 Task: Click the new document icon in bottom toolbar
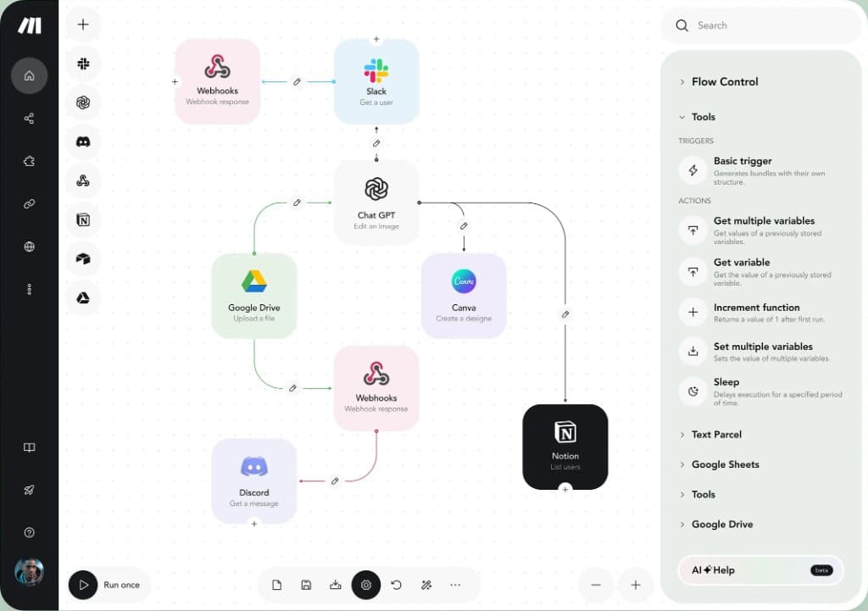pyautogui.click(x=277, y=585)
